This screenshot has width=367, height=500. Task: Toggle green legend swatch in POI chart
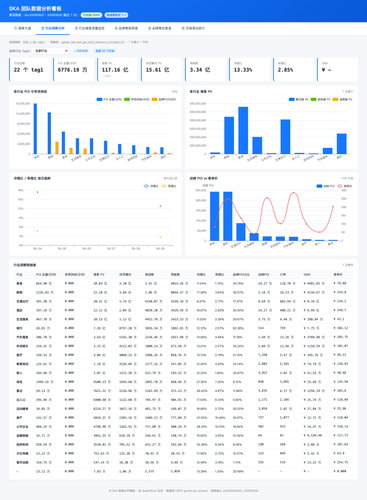coord(127,99)
